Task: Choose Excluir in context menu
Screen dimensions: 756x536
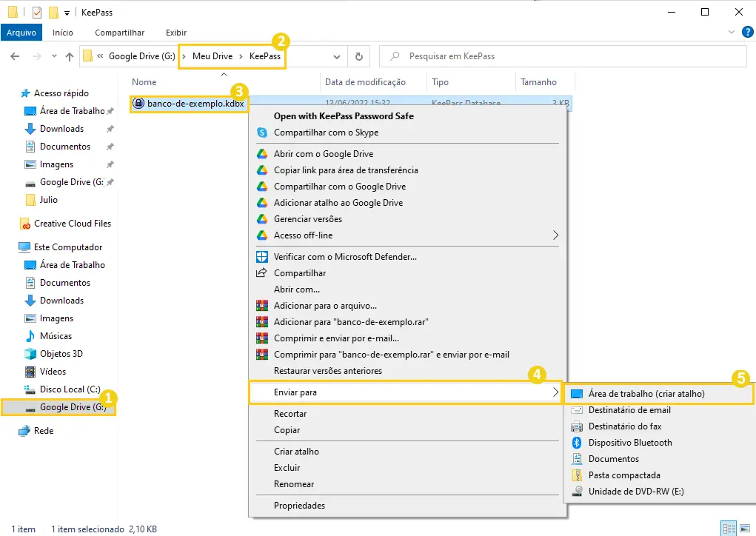Action: (287, 468)
